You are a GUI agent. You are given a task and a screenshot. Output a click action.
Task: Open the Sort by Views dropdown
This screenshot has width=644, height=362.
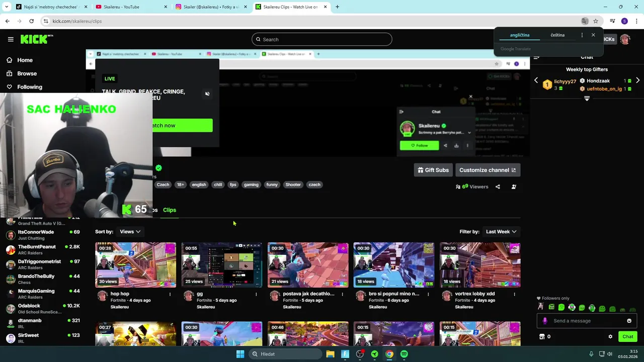130,232
